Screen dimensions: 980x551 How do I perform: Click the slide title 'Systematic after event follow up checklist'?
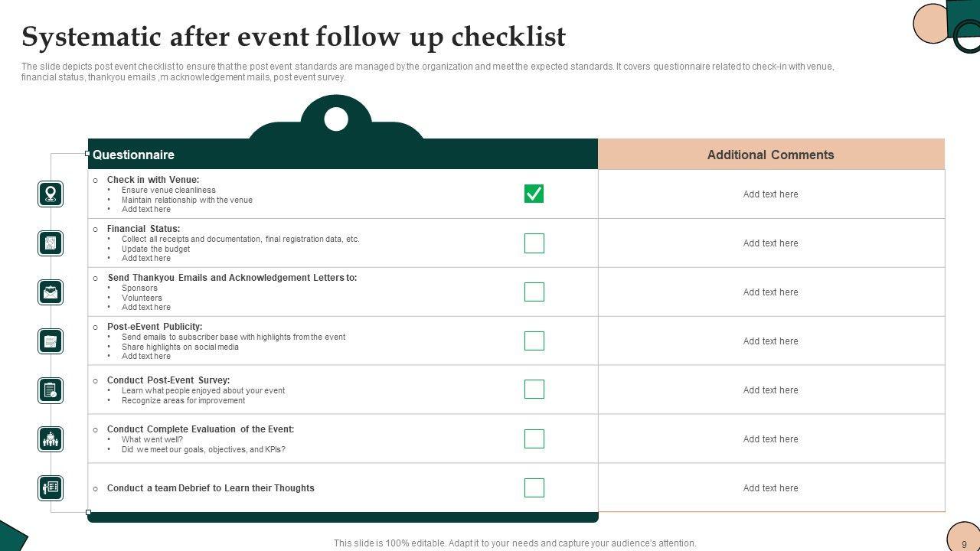click(294, 37)
